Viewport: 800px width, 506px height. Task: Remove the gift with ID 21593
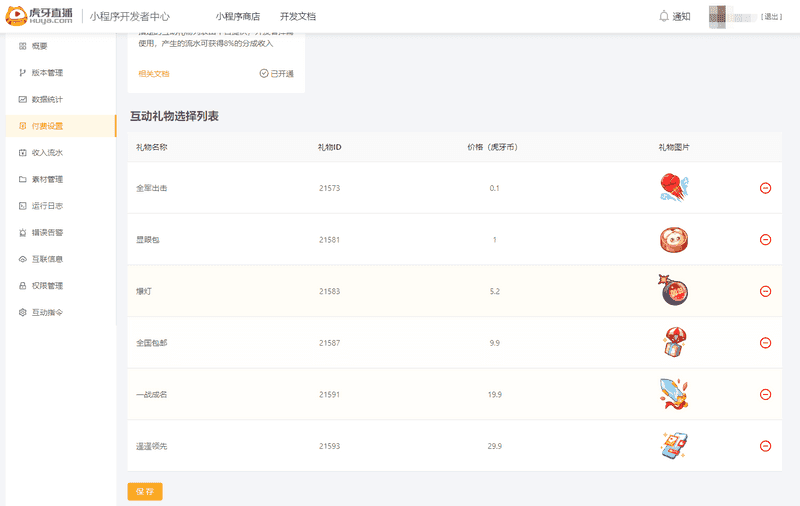pos(765,446)
